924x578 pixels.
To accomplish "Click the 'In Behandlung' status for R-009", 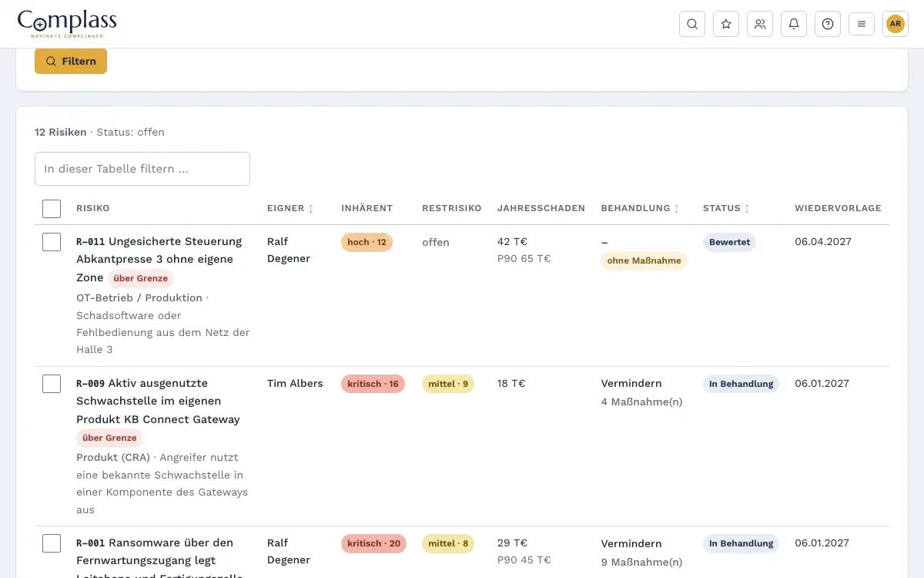I will click(x=741, y=384).
